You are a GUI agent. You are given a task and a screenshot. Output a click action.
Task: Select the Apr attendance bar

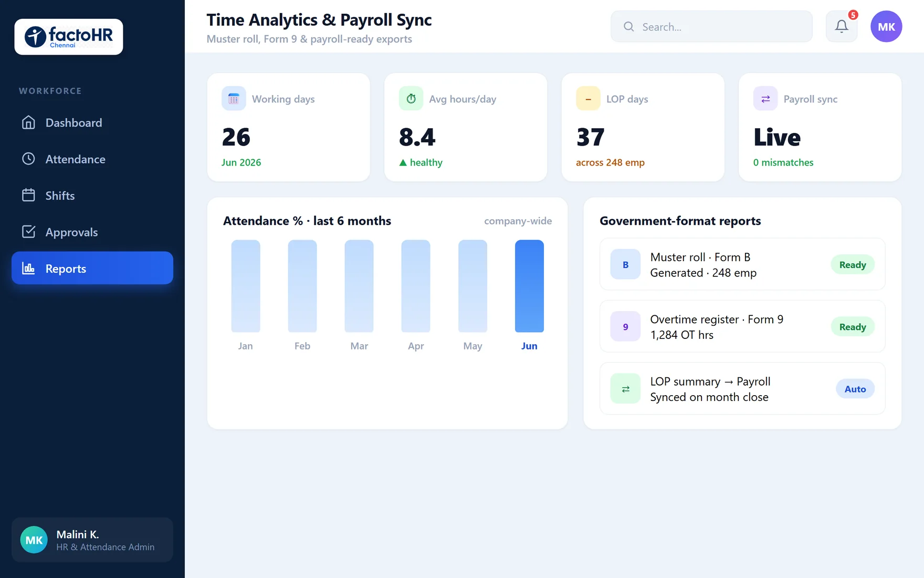pos(416,286)
